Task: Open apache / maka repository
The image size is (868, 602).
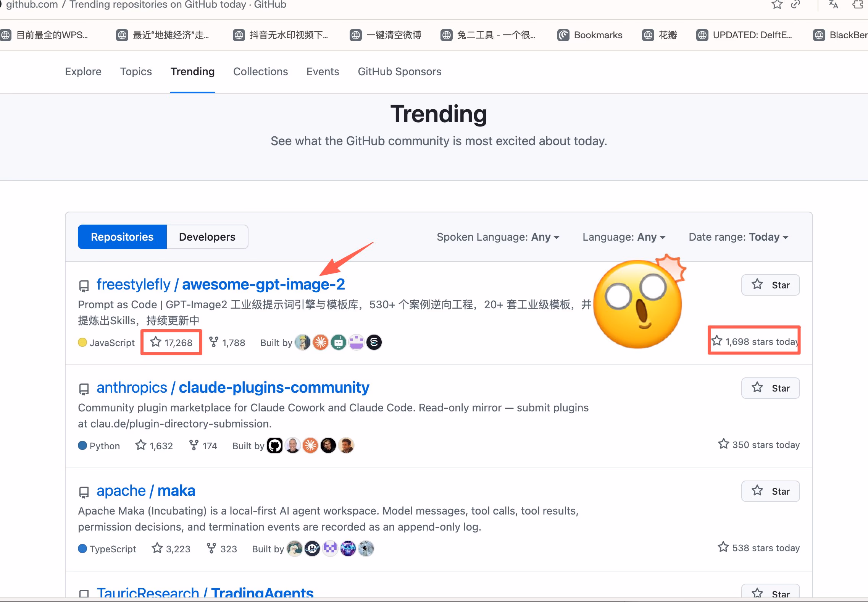Action: (146, 491)
